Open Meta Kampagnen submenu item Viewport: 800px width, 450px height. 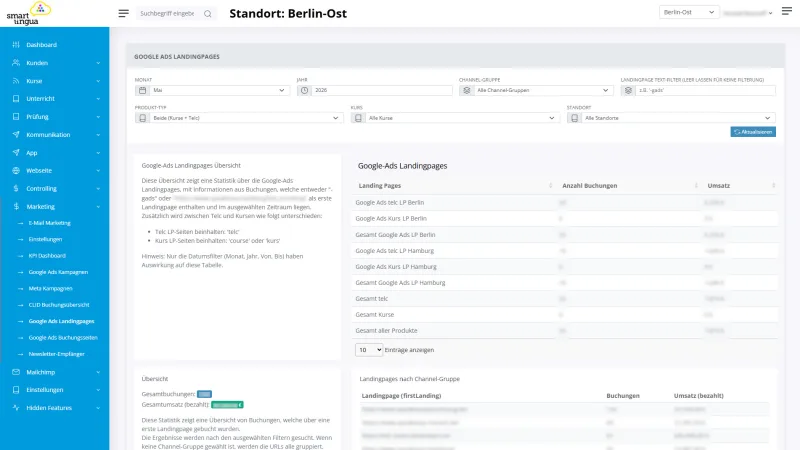coord(51,288)
